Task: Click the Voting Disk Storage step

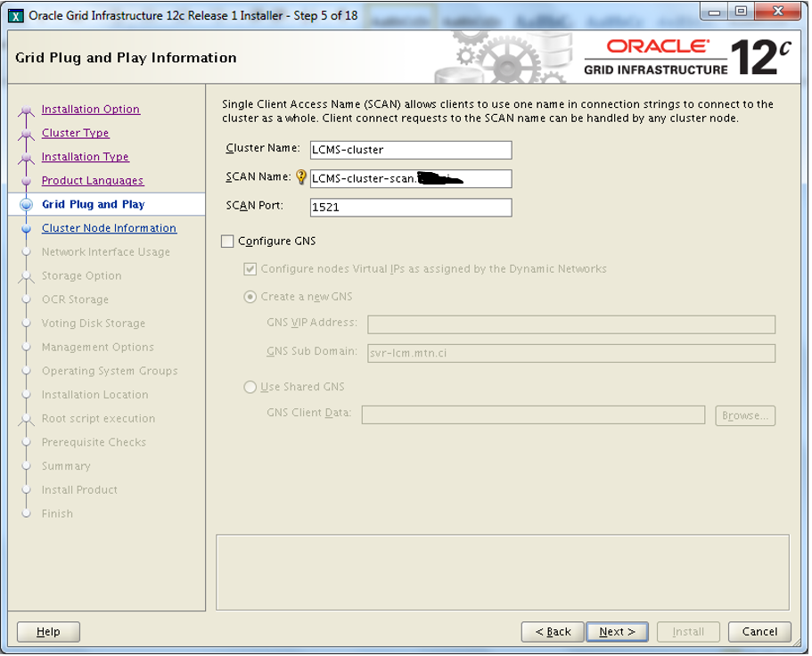Action: [x=94, y=324]
